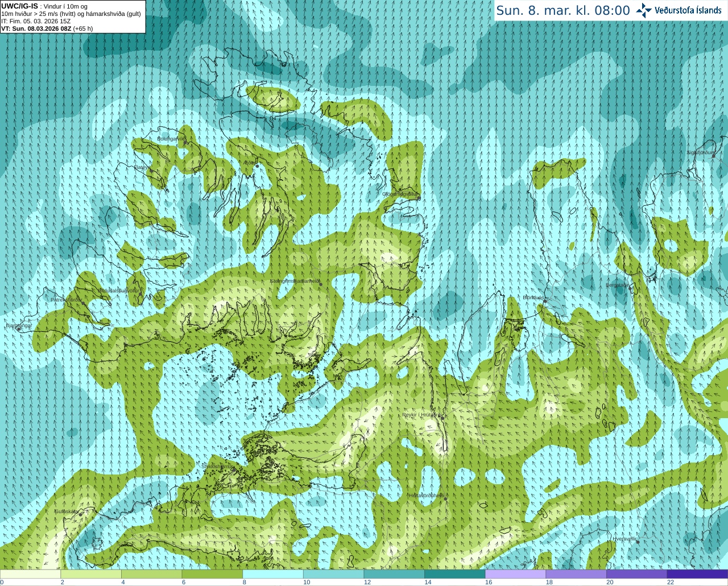Select the Patreksfjörður station label
This screenshot has width=728, height=586.
pyautogui.click(x=67, y=300)
